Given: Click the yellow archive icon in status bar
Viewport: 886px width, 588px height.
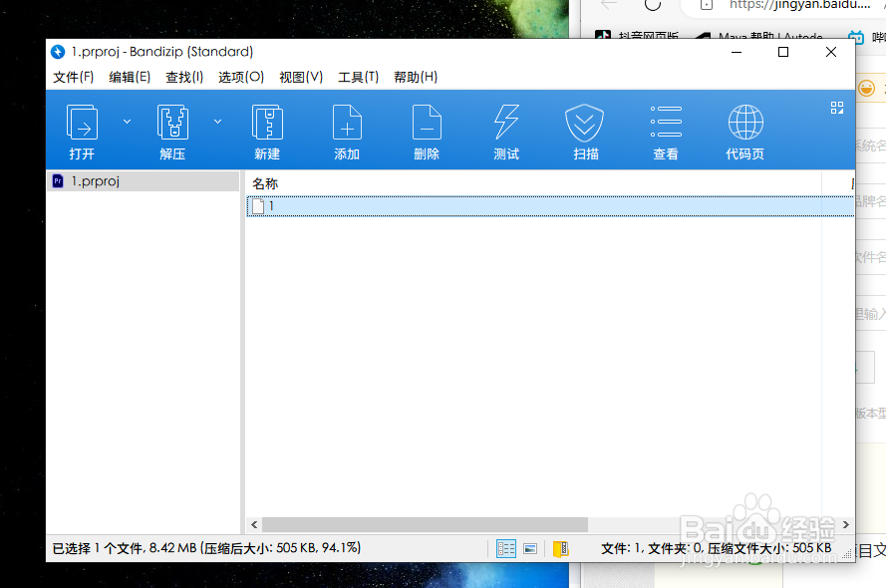Looking at the screenshot, I should coord(560,548).
